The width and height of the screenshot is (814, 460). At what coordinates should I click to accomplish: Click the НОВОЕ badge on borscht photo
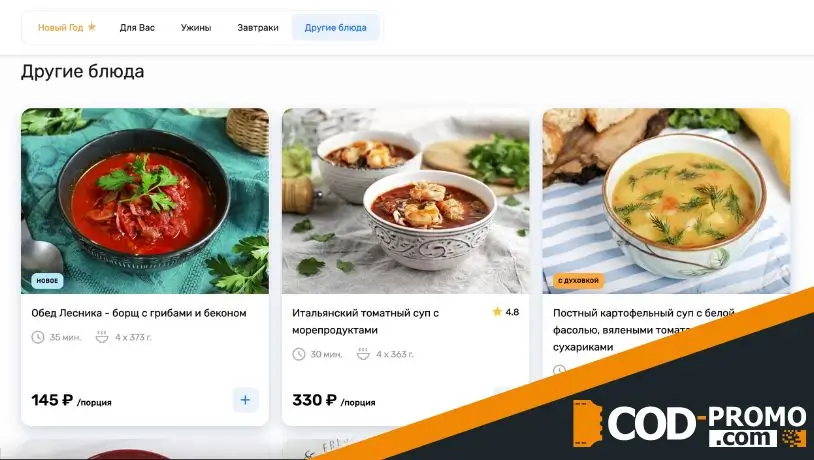tap(47, 281)
